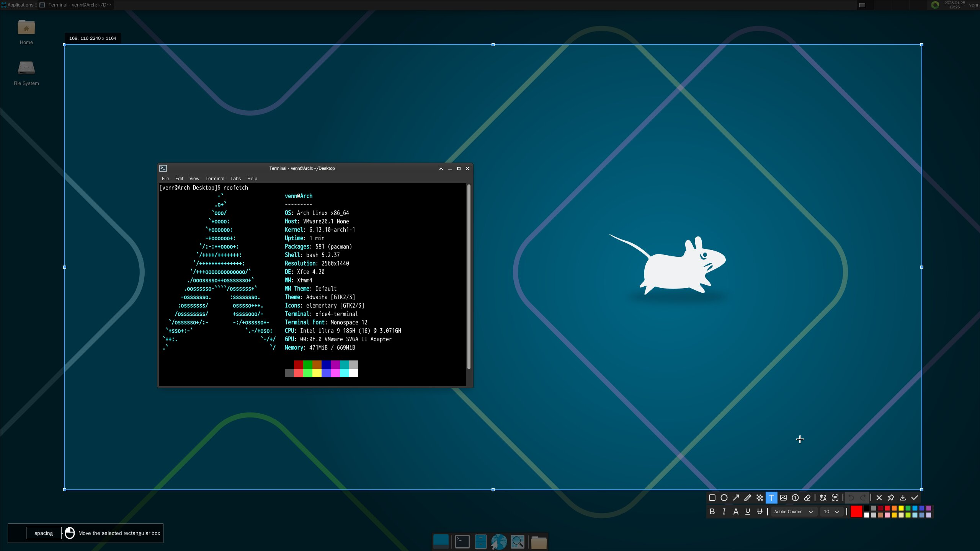Select the numbered marker tool
This screenshot has width=980, height=551.
click(x=795, y=498)
